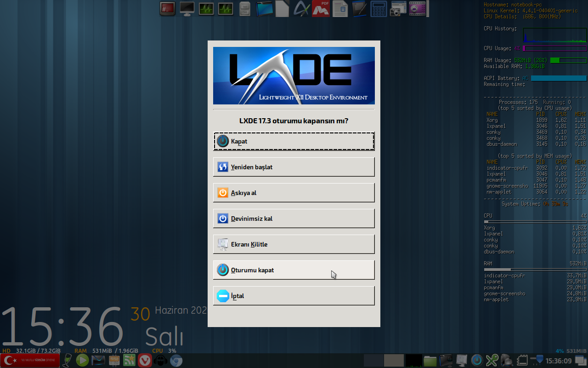Open the green RSS feed reader icon
This screenshot has width=588, height=368.
click(x=130, y=361)
